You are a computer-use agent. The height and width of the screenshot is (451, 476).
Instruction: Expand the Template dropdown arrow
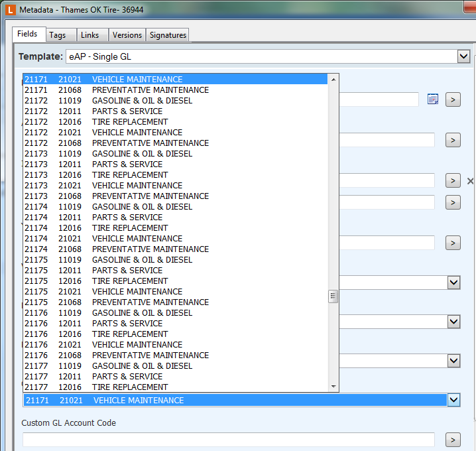tap(463, 56)
